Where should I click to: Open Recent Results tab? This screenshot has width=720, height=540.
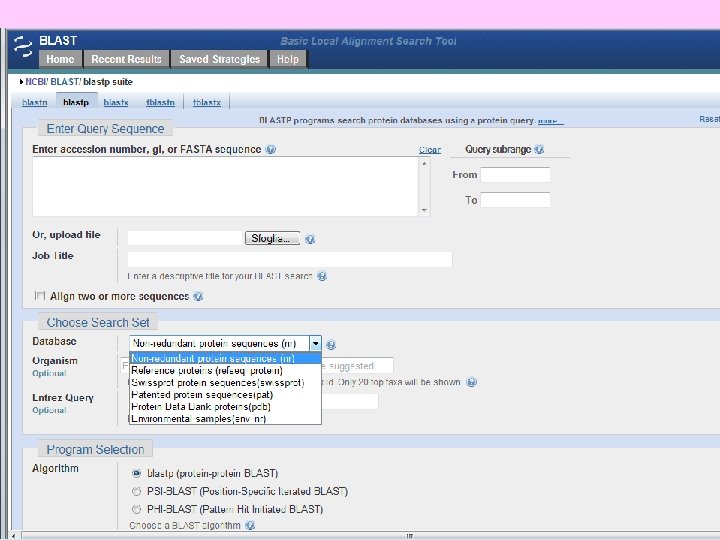tap(126, 59)
